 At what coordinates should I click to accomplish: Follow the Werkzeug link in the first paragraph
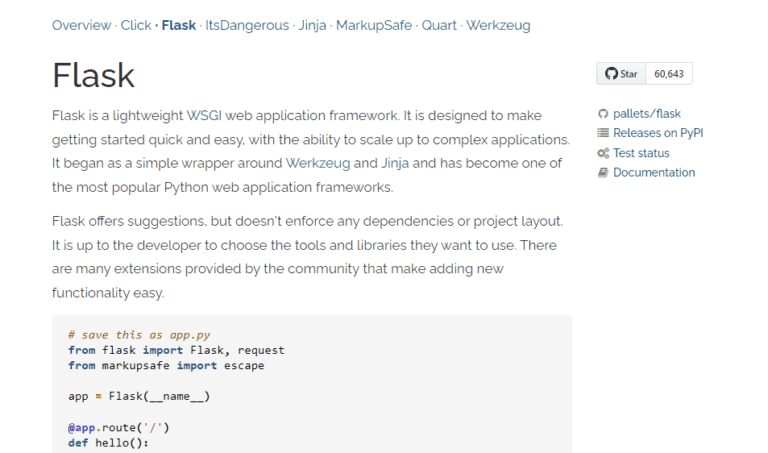317,162
